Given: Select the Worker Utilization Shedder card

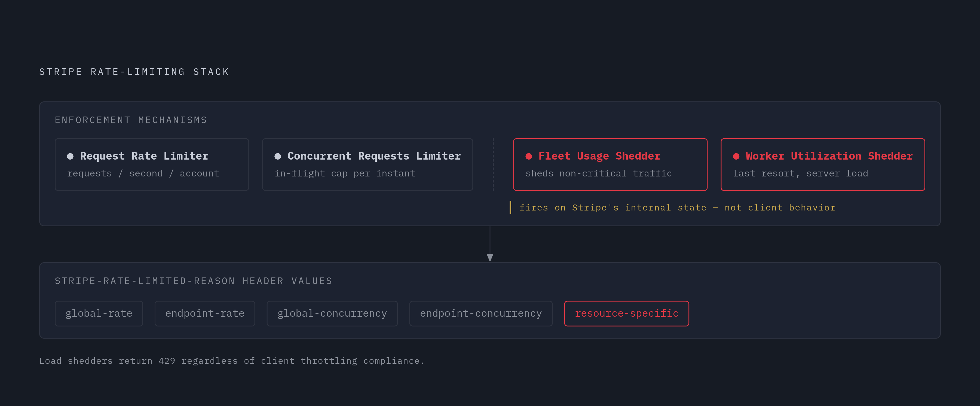Looking at the screenshot, I should point(822,164).
